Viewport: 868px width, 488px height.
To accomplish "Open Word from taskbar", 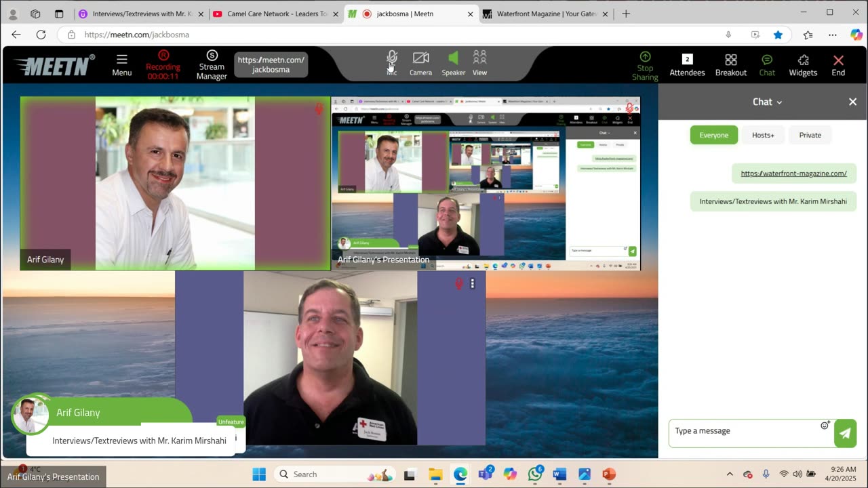I will pyautogui.click(x=559, y=474).
